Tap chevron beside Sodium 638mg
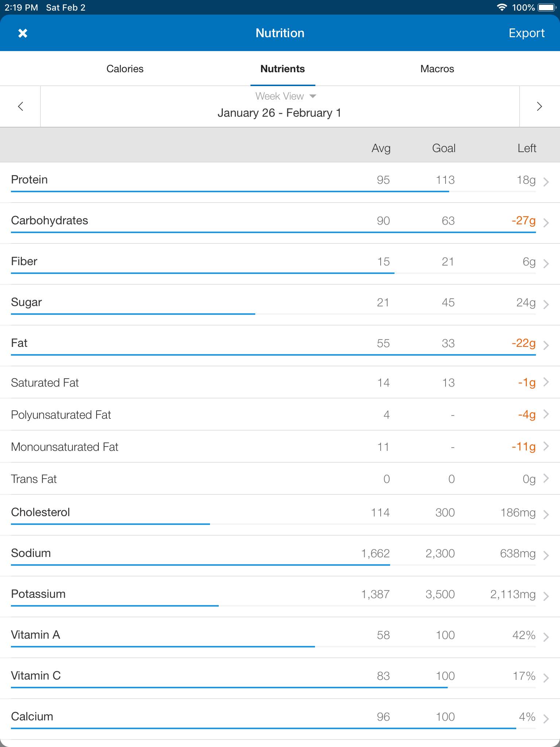Viewport: 560px width, 747px height. 546,555
